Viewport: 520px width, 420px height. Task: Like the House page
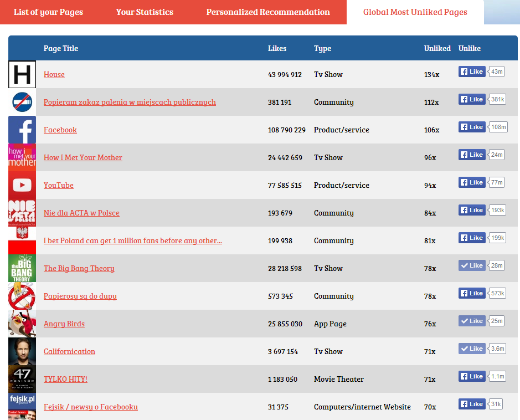[x=472, y=71]
